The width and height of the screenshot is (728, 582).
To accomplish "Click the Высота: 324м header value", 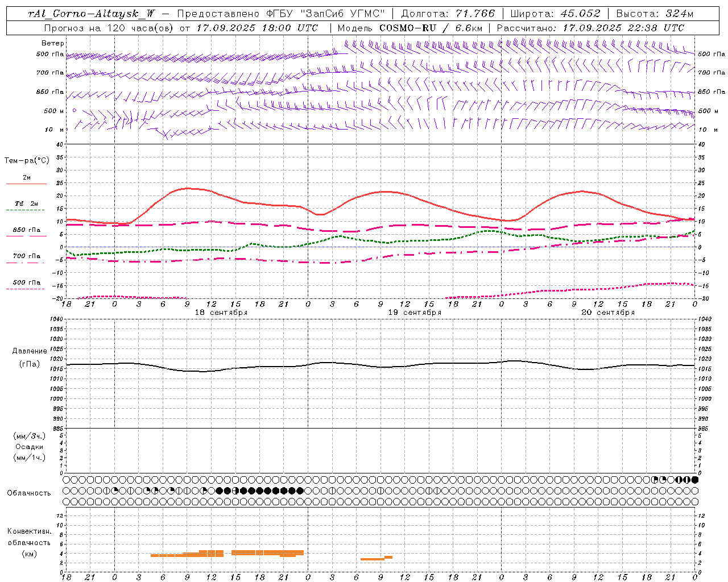I will pyautogui.click(x=655, y=14).
